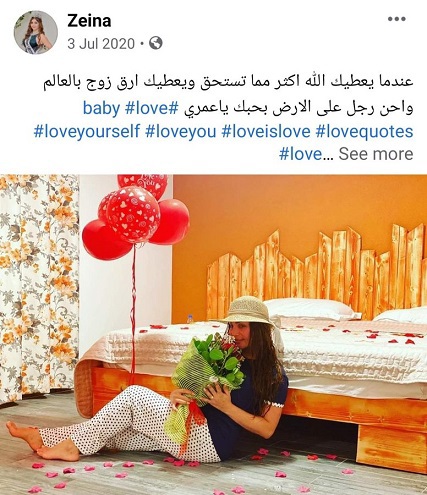This screenshot has height=495, width=427.
Task: Click the #love hashtag beside baby
Action: pyautogui.click(x=152, y=108)
